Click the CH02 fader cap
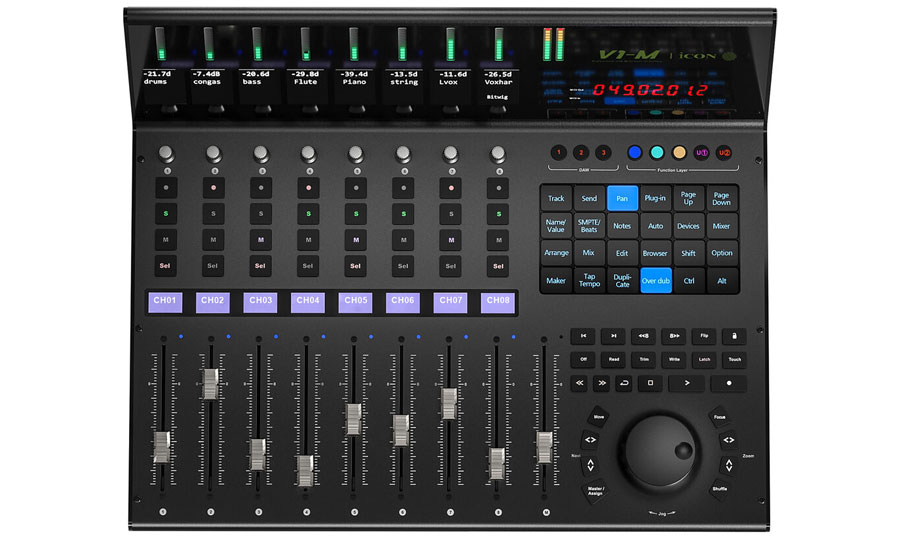The height and width of the screenshot is (542, 900). [211, 384]
